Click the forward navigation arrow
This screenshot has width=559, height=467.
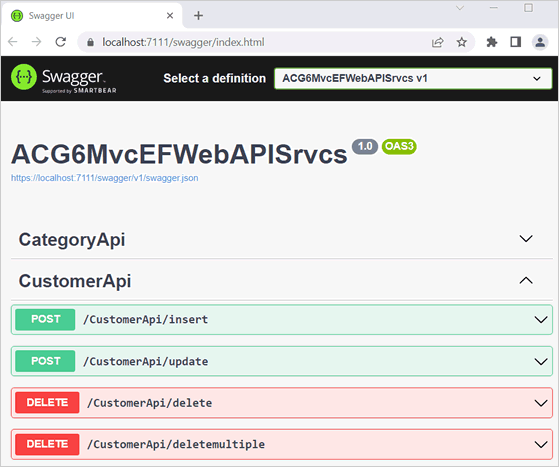point(36,42)
